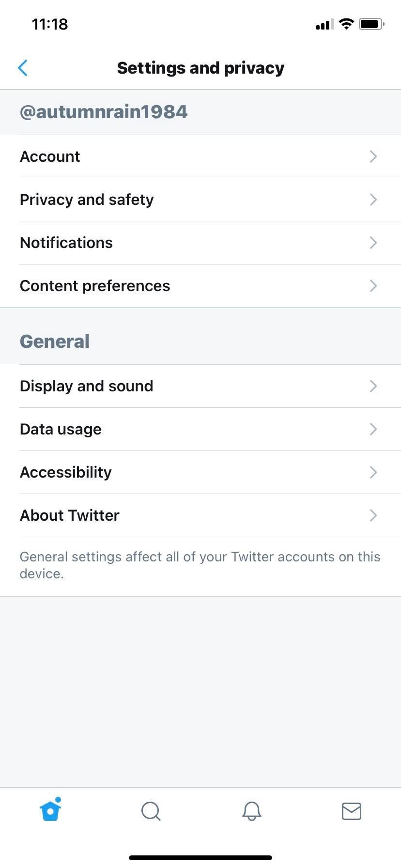This screenshot has width=401, height=868.
Task: Expand the About Twitter chevron
Action: (373, 515)
